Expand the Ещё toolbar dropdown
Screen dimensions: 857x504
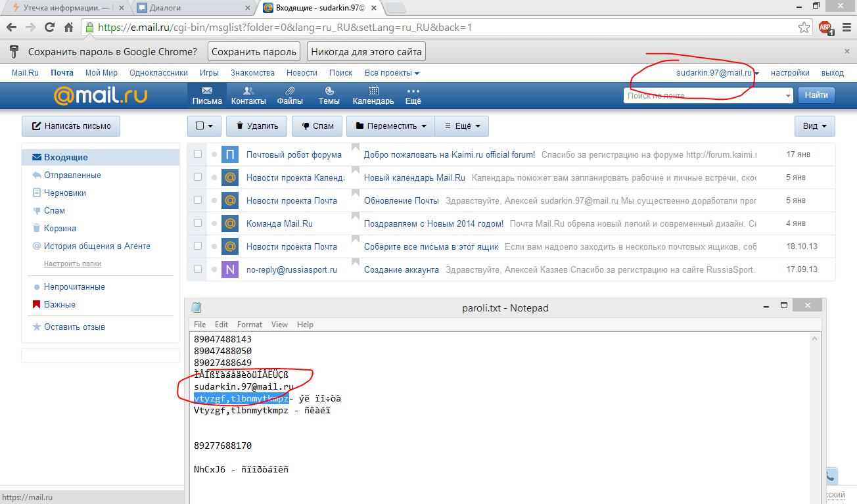pyautogui.click(x=462, y=126)
